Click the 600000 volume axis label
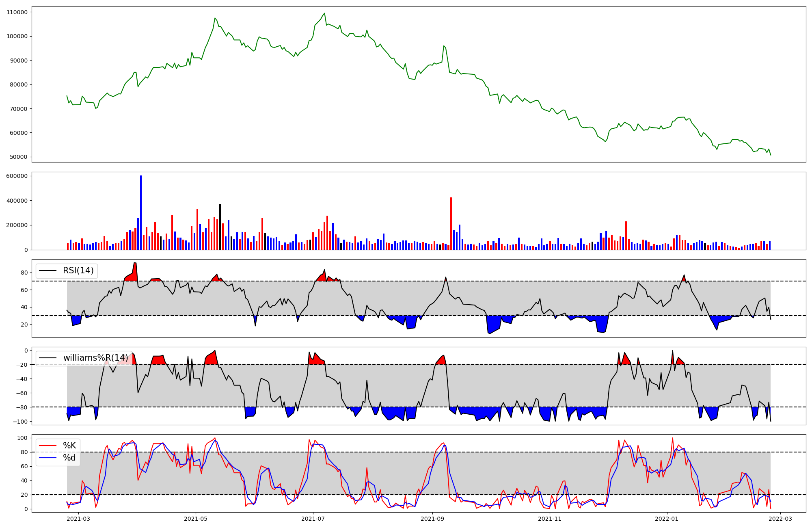812x528 pixels. [17, 176]
